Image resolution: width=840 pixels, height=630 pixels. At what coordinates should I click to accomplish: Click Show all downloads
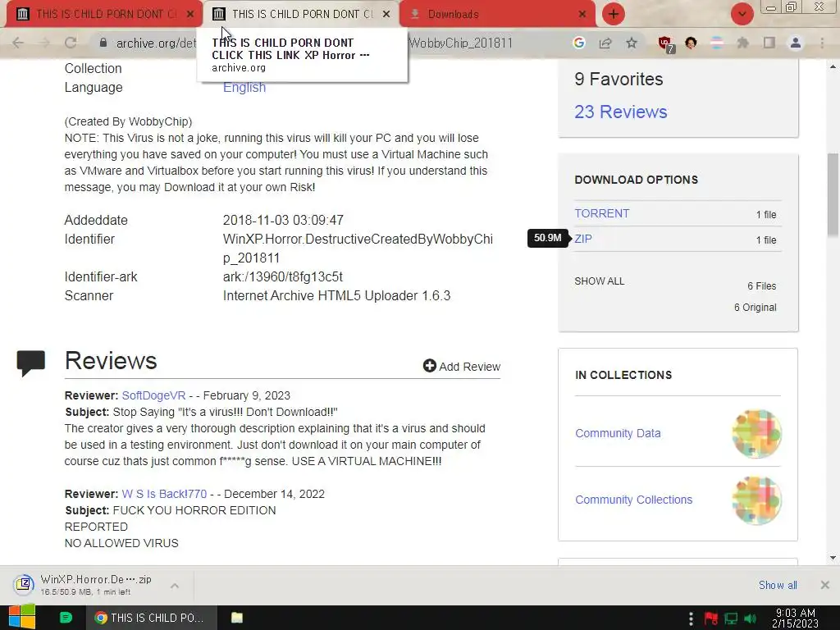click(778, 585)
